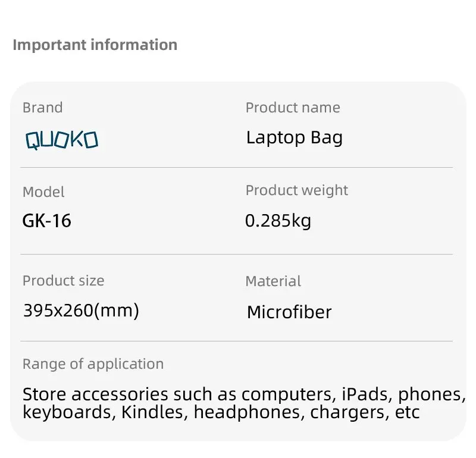Click the Model label
Image resolution: width=476 pixels, height=458 pixels.
pyautogui.click(x=43, y=192)
